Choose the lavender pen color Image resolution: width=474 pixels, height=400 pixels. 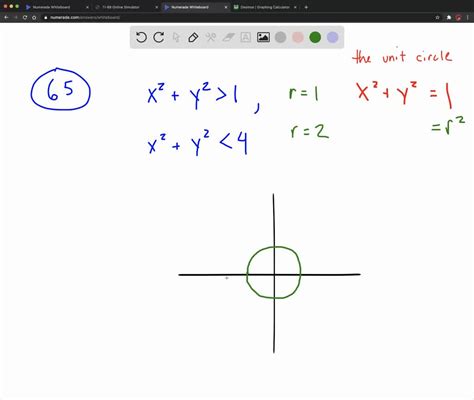(332, 37)
